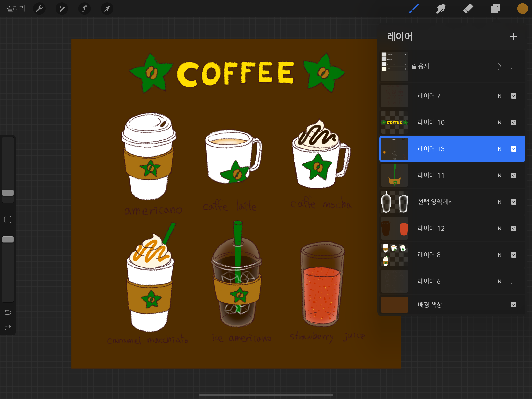Select the 레이어 12 thumbnail
The image size is (532, 399).
(x=395, y=228)
